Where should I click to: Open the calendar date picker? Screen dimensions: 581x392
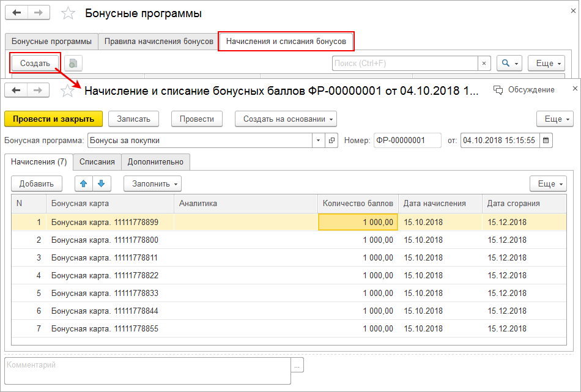[546, 141]
